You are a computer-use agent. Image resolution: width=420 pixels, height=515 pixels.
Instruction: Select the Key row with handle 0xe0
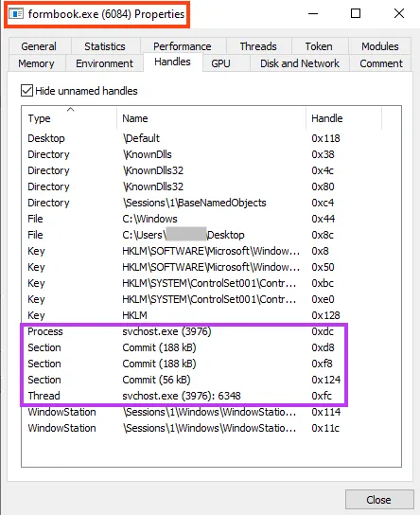coord(211,299)
